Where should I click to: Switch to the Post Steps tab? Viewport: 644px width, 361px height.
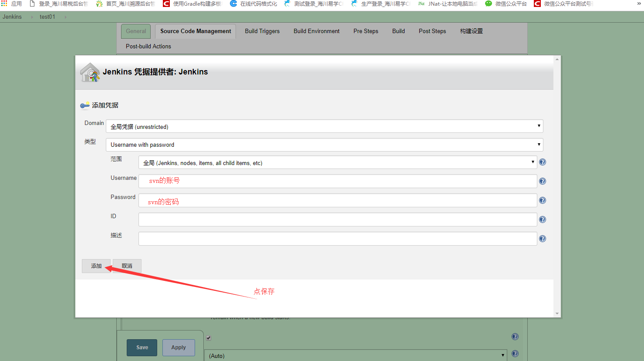point(432,31)
